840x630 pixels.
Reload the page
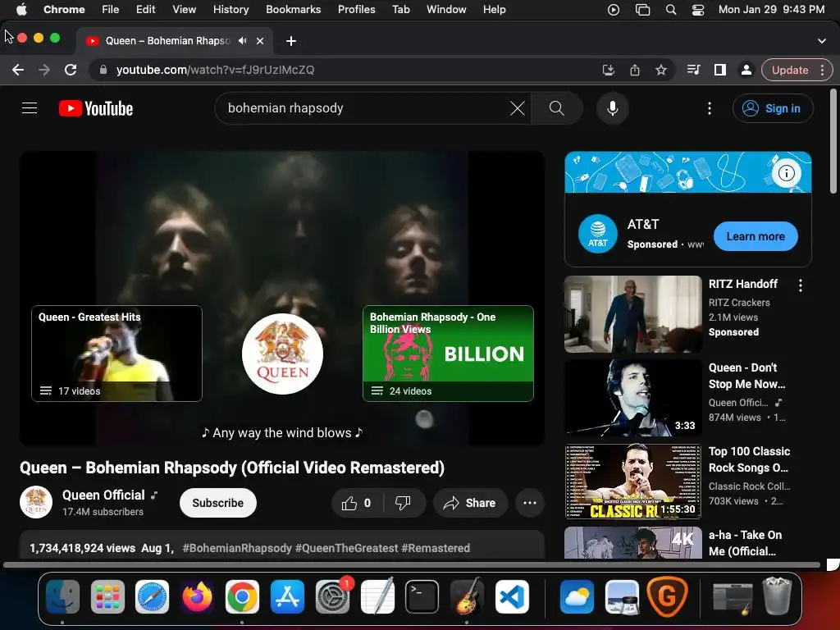click(x=71, y=70)
